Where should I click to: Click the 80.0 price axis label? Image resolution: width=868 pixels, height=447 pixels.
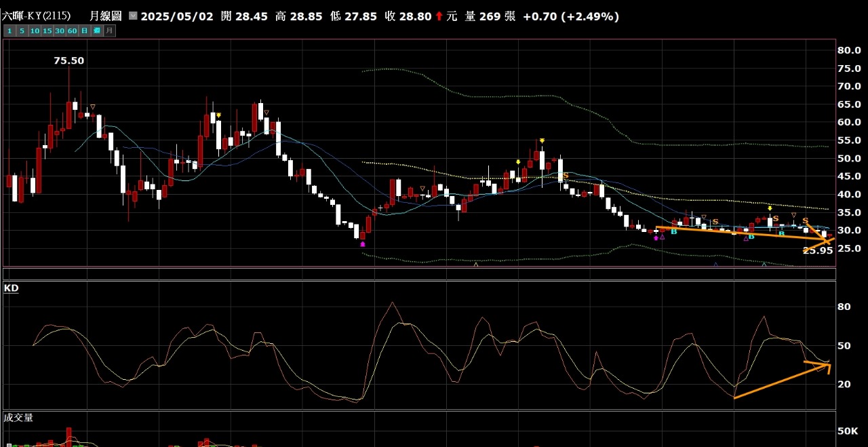(849, 50)
